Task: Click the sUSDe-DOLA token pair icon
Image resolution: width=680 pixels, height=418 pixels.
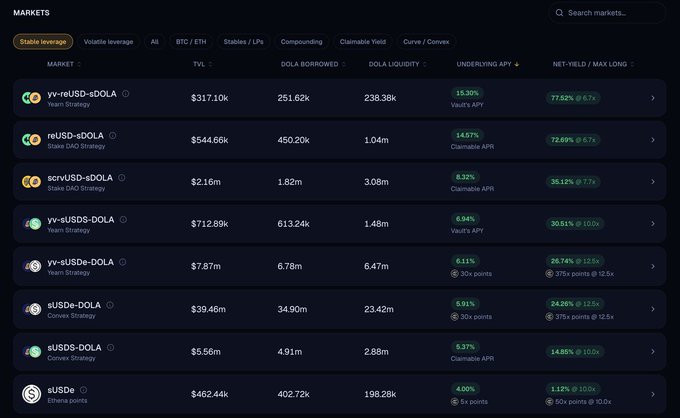Action: coord(31,309)
